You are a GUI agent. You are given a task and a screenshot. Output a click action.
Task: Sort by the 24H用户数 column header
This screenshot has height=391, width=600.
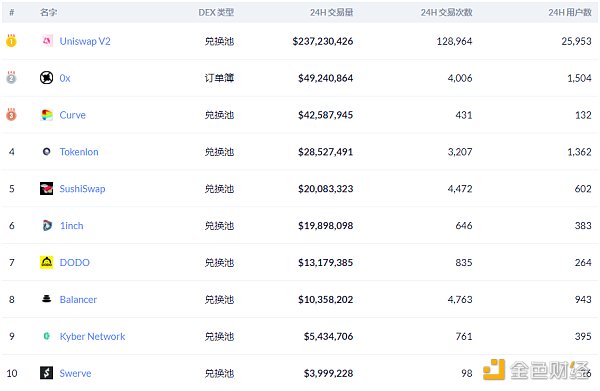click(570, 12)
